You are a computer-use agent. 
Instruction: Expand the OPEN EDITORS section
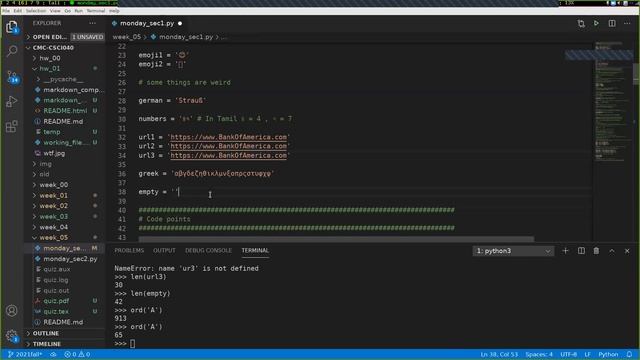65,37
